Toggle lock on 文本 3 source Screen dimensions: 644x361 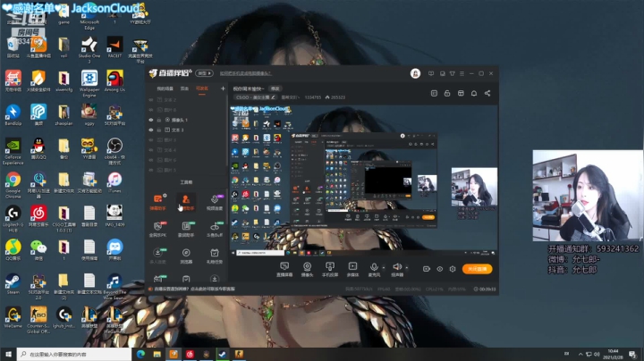159,130
